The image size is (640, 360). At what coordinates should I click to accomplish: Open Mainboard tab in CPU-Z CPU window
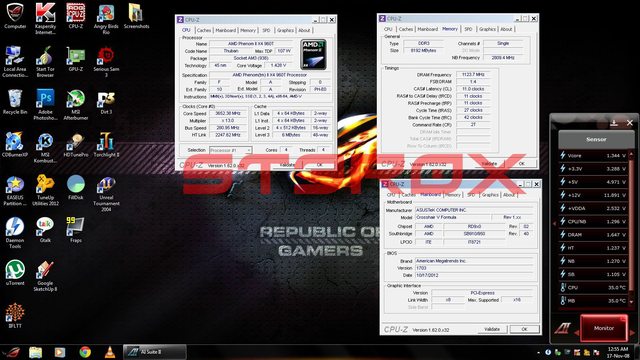tap(226, 30)
